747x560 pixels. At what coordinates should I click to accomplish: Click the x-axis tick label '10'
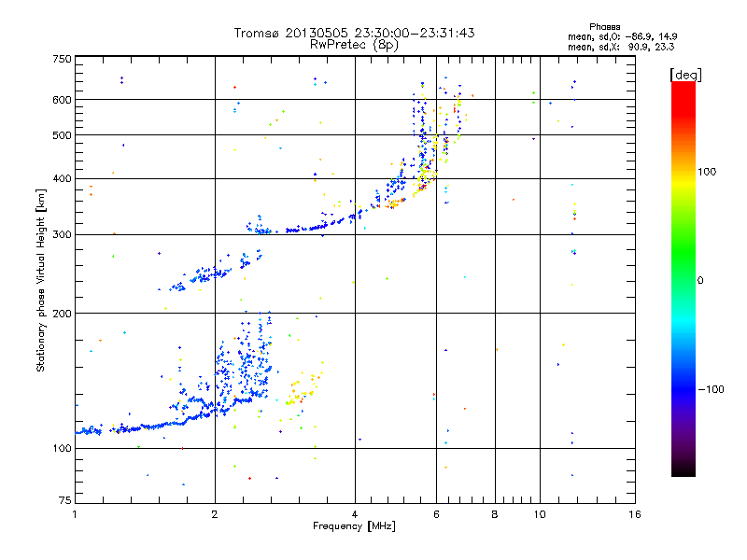540,514
